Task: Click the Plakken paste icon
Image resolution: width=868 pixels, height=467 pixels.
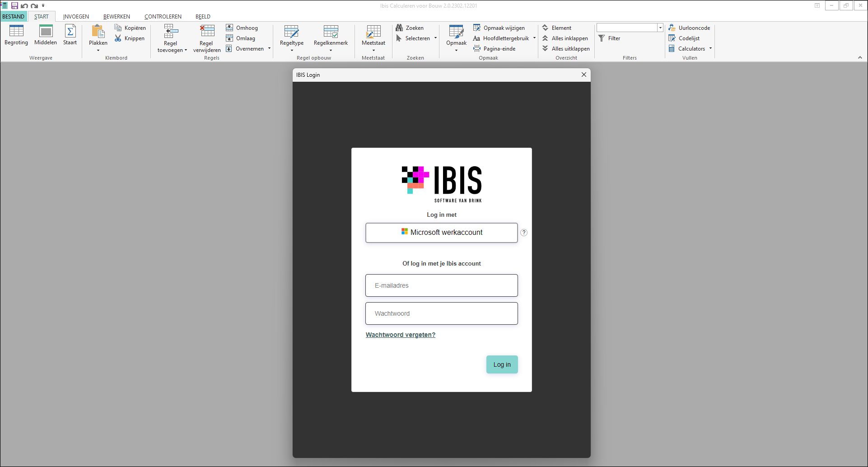Action: [98, 32]
